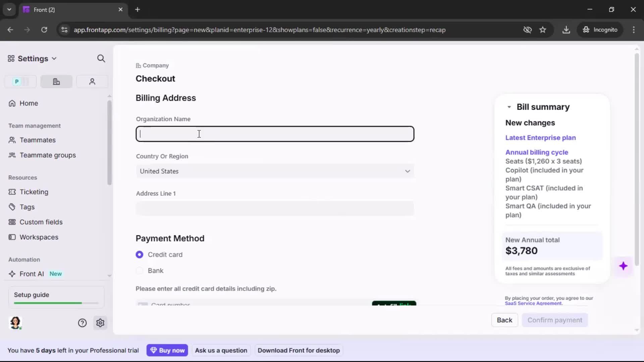The width and height of the screenshot is (644, 362).
Task: Open settings search with the magnifier icon
Action: [101, 58]
